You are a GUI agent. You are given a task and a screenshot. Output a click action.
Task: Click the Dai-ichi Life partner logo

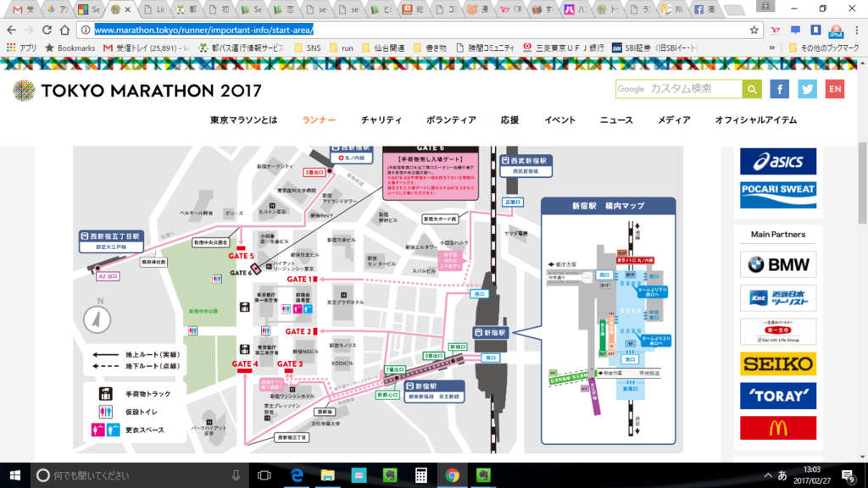(x=778, y=332)
